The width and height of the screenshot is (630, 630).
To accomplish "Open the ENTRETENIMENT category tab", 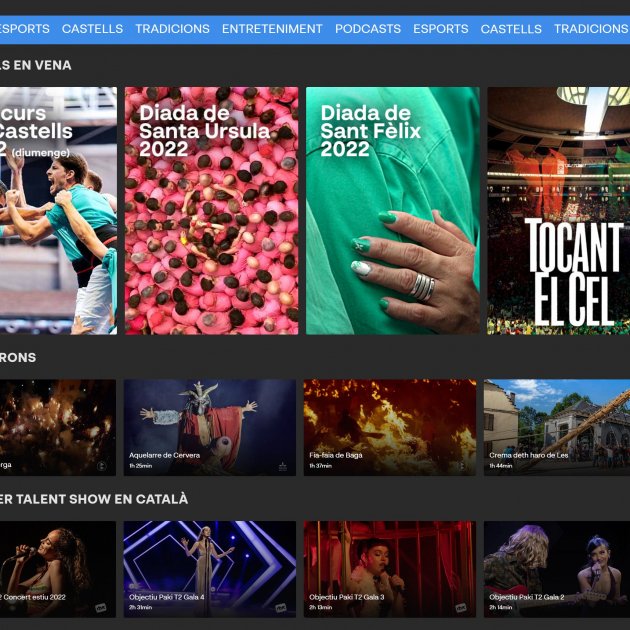I will (x=272, y=29).
